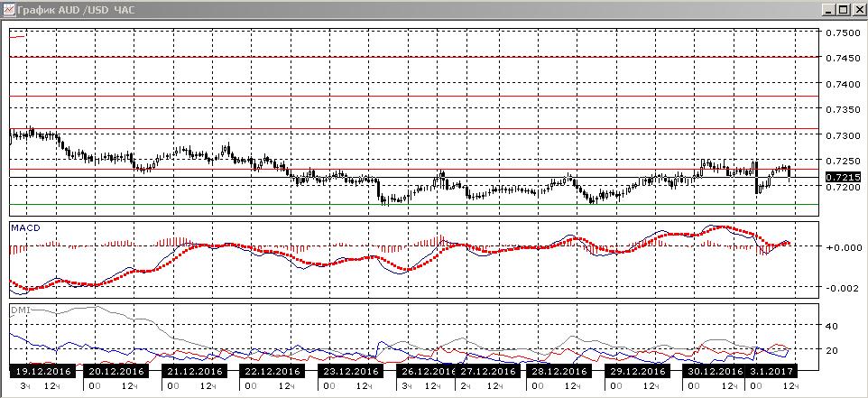
Task: Select the 21.12.2016 date marker
Action: tap(194, 371)
